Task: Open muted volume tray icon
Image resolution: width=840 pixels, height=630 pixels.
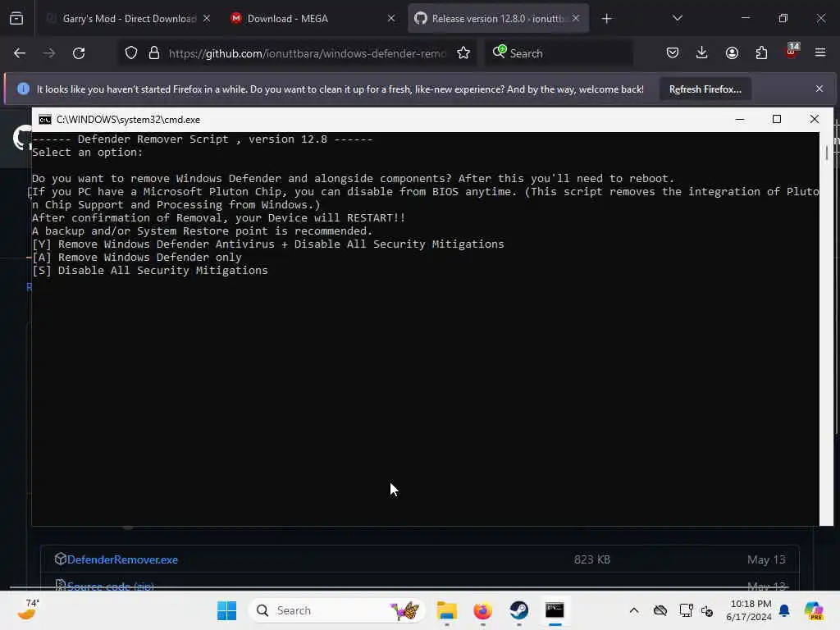Action: 707,610
